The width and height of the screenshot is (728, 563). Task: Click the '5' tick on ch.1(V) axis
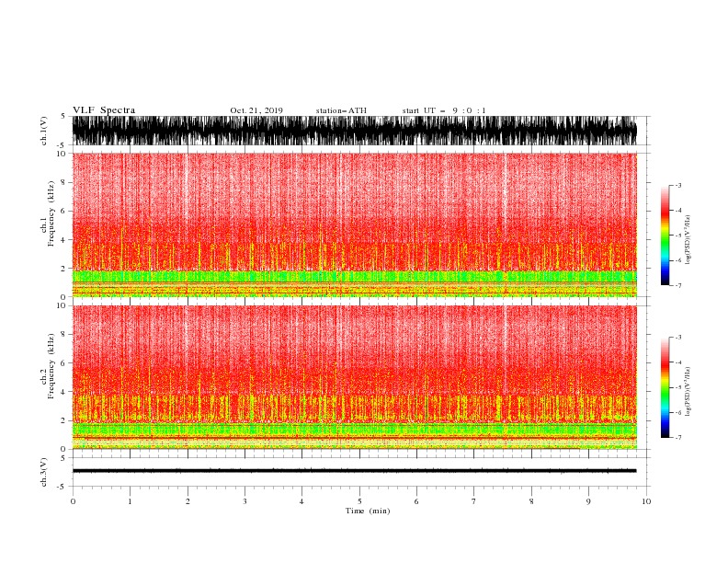click(x=63, y=116)
